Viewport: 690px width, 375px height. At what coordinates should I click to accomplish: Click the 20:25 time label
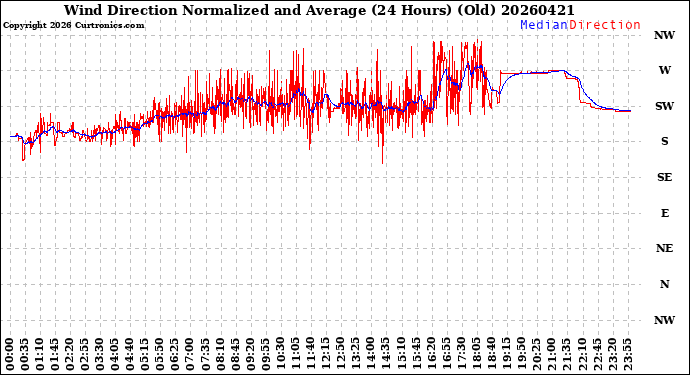point(537,354)
